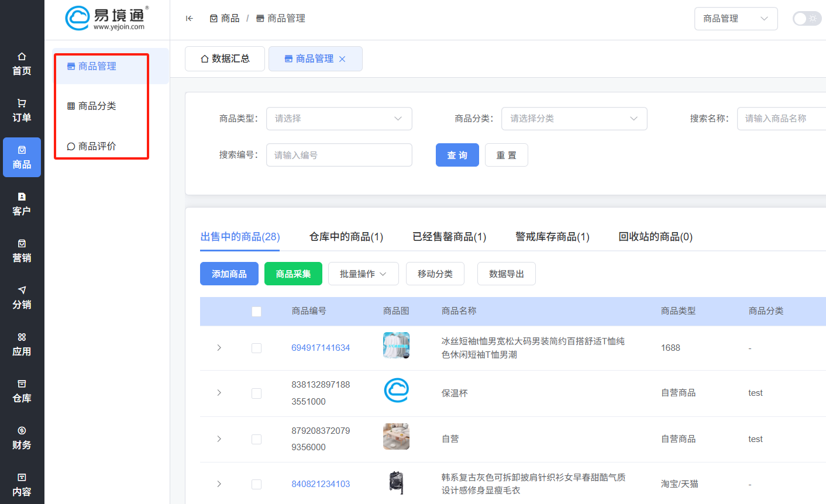Screen dimensions: 826x504
Task: Open the 财务 finance sidebar icon
Action: click(x=22, y=431)
